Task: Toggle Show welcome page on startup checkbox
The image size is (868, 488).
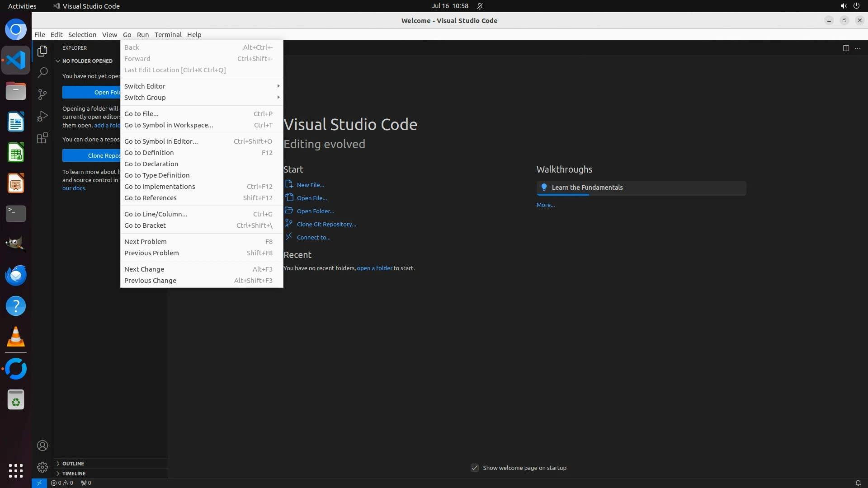Action: (x=474, y=468)
